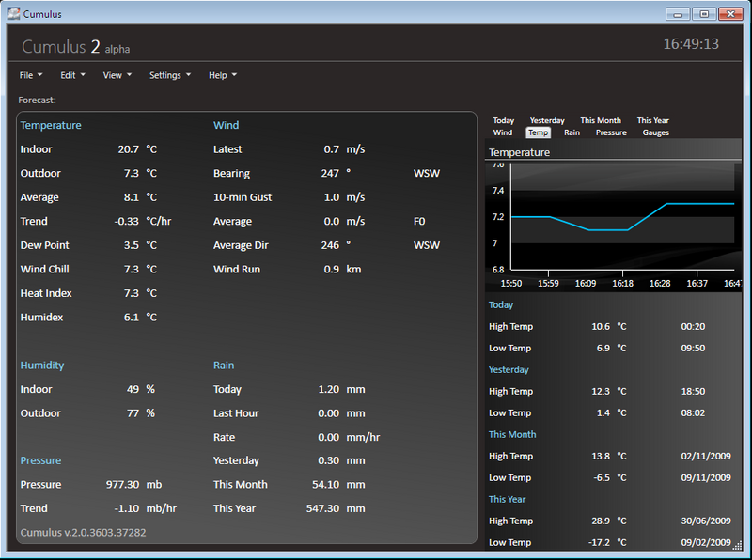Maximize the Cumulus window
Image resolution: width=752 pixels, height=560 pixels.
click(x=703, y=14)
